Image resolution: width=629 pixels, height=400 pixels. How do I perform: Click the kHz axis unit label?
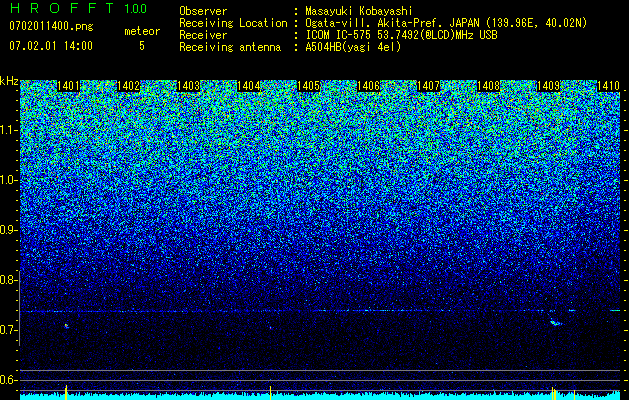[9, 81]
